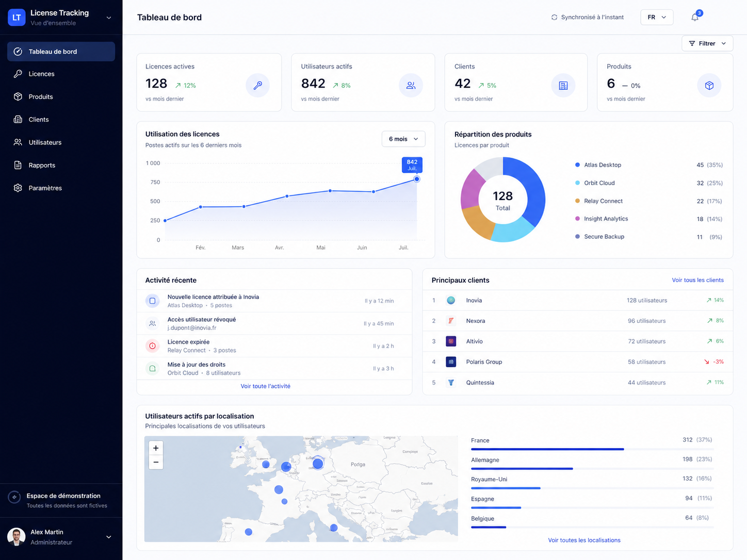Click the Tableau de bord gauge icon
Image resolution: width=747 pixels, height=560 pixels.
(18, 52)
